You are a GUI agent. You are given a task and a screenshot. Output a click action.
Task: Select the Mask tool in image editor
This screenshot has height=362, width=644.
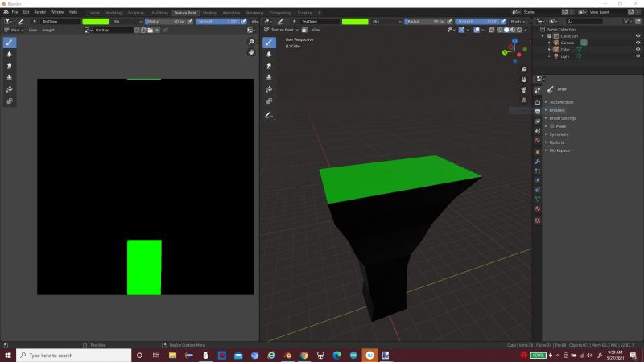click(10, 101)
